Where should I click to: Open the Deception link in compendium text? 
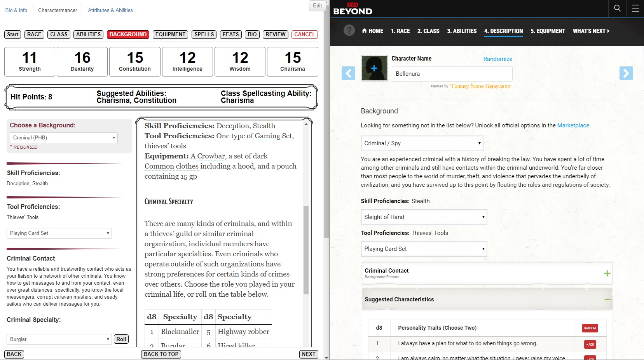(x=233, y=126)
